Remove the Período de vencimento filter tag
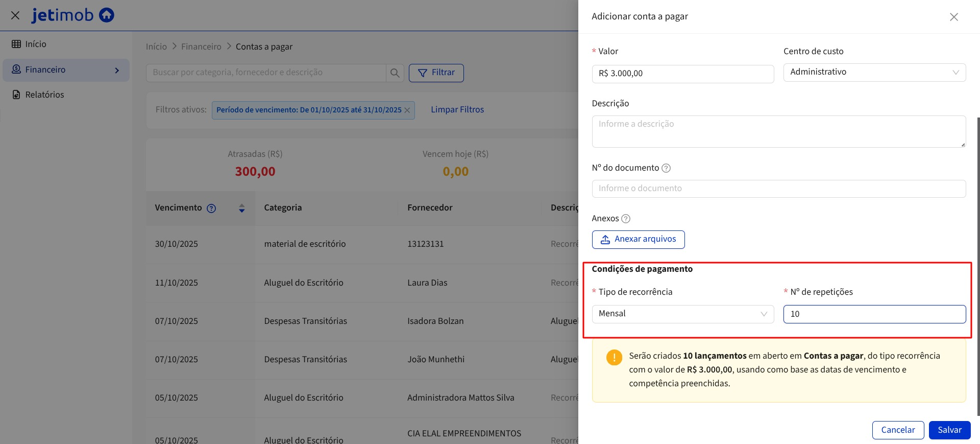 tap(407, 110)
